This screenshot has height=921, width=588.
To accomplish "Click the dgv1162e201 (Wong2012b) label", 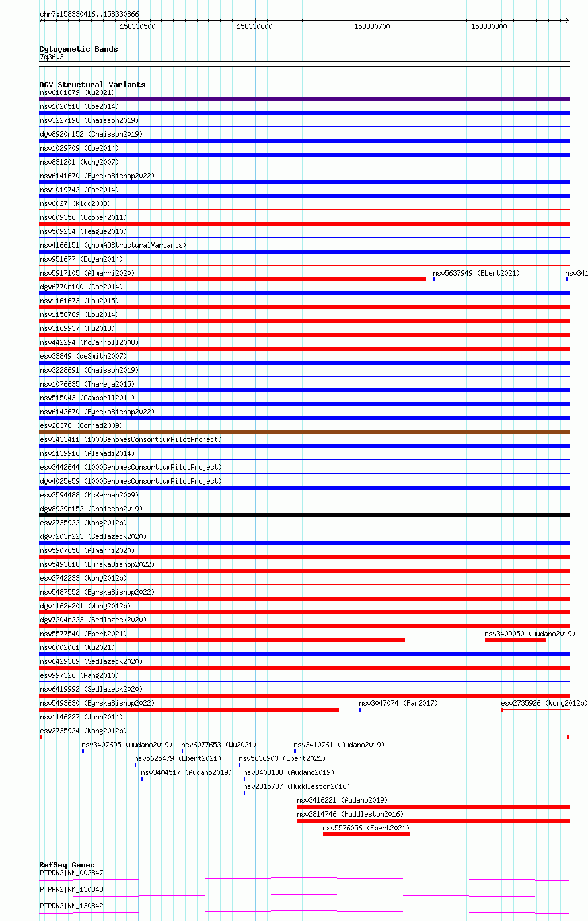I will click(x=85, y=606).
